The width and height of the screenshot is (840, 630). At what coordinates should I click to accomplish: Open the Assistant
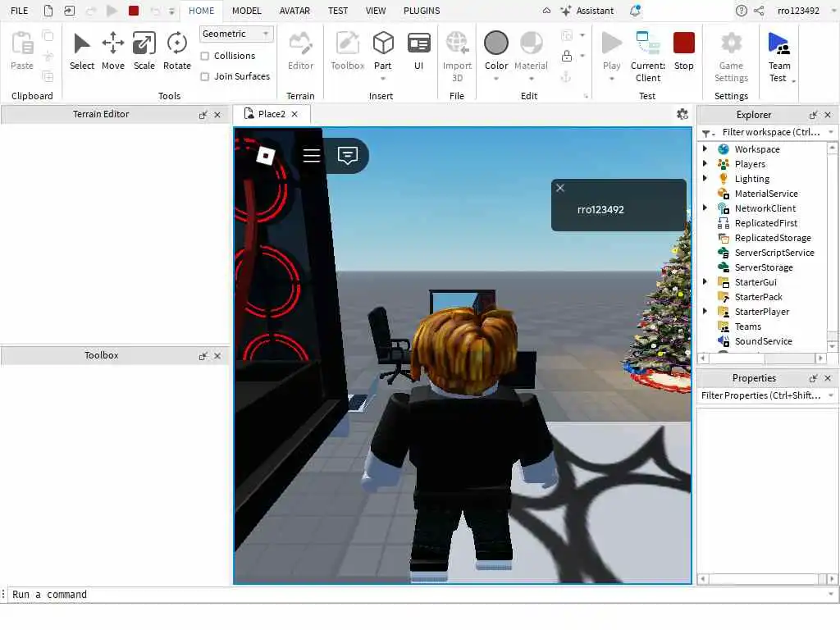point(587,11)
